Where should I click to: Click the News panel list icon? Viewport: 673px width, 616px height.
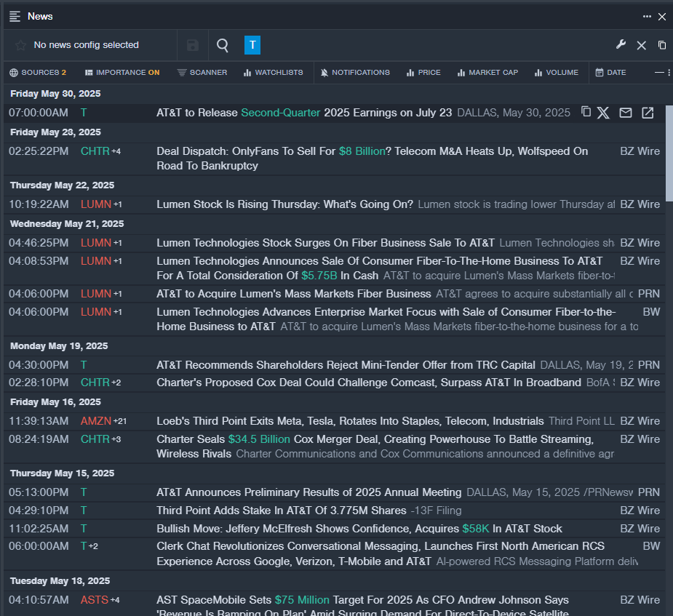15,16
